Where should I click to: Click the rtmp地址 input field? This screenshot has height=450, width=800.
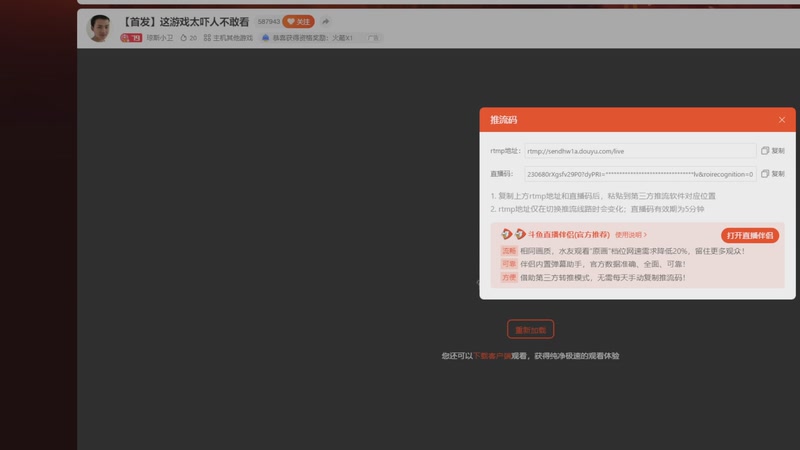640,151
